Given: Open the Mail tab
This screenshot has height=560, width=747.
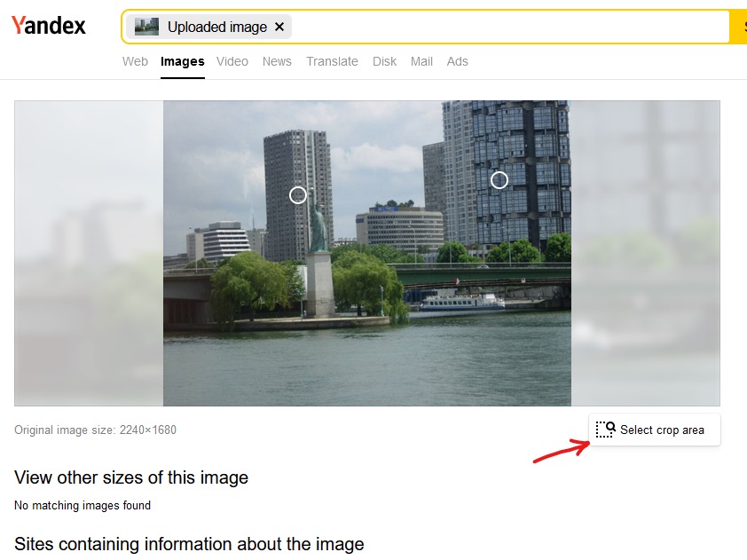Looking at the screenshot, I should pyautogui.click(x=421, y=61).
